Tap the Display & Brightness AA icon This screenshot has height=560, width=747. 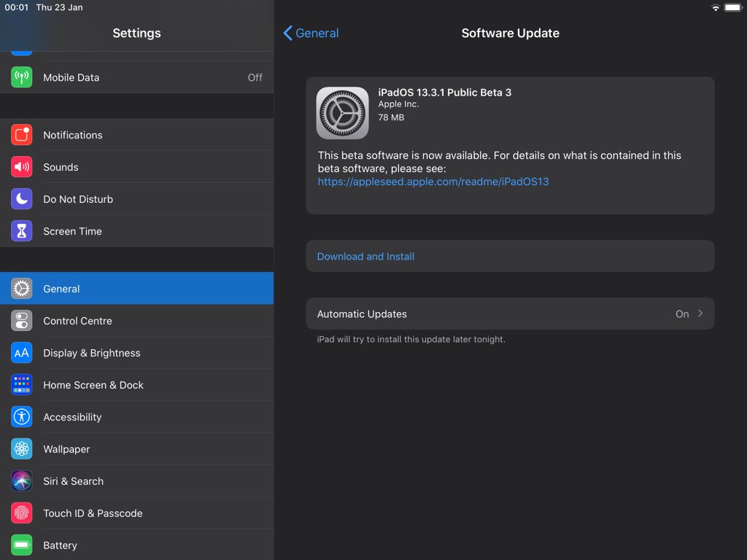pos(21,353)
